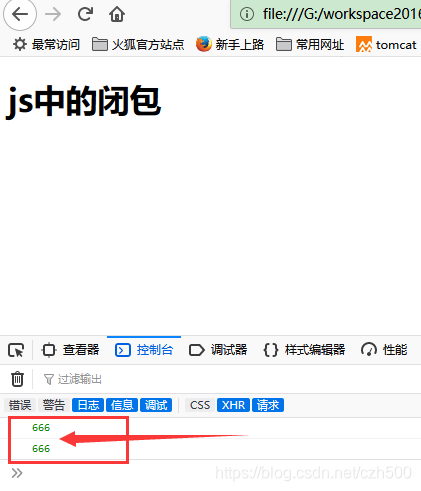Open the 常用网址 bookmark folder
Screen dimensions: 421x491
[x=310, y=44]
